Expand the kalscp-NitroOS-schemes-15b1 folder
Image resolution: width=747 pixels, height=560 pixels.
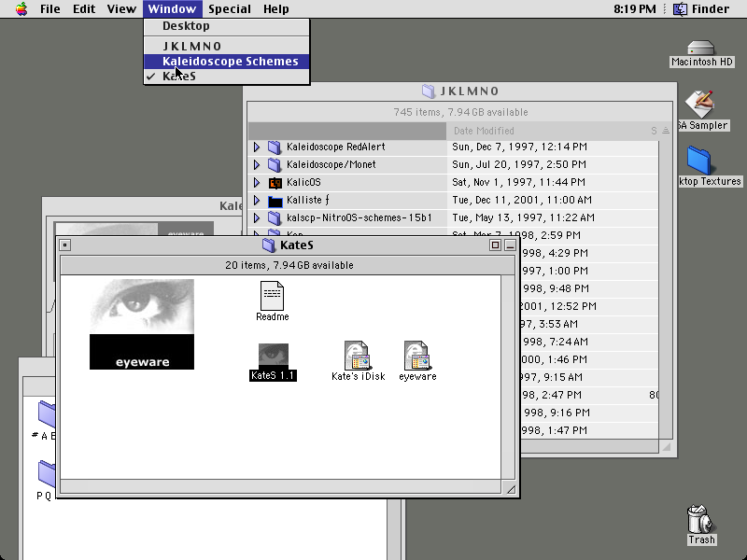tap(256, 217)
